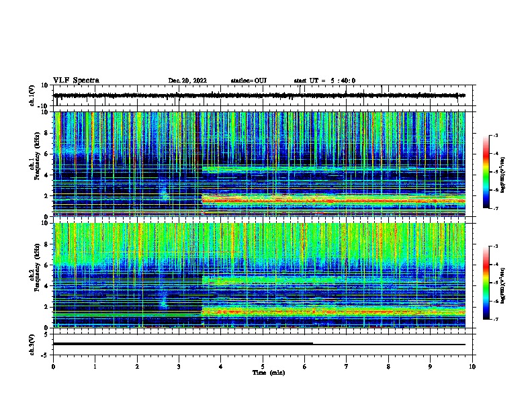This screenshot has width=532, height=411.
Task: Click the "-5" tick on ch.3(V) axis
Action: [46, 355]
